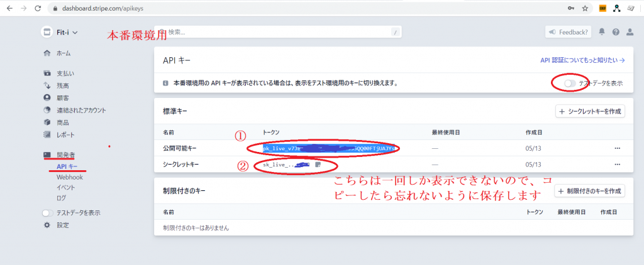Open 商品 in the sidebar
This screenshot has height=265, width=644.
(63, 122)
